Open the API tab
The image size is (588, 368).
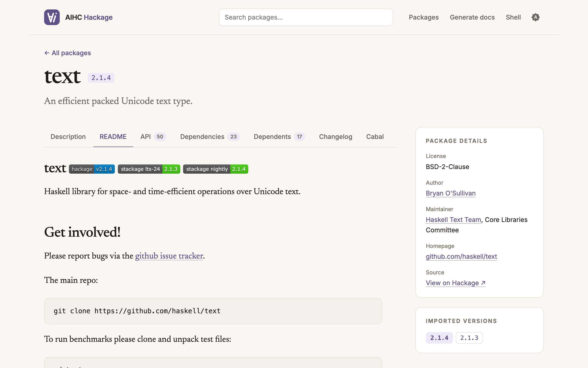[153, 137]
